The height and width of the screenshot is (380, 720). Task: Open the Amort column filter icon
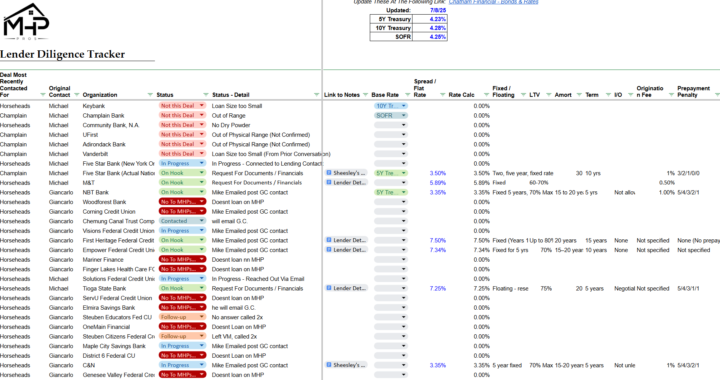coord(579,95)
